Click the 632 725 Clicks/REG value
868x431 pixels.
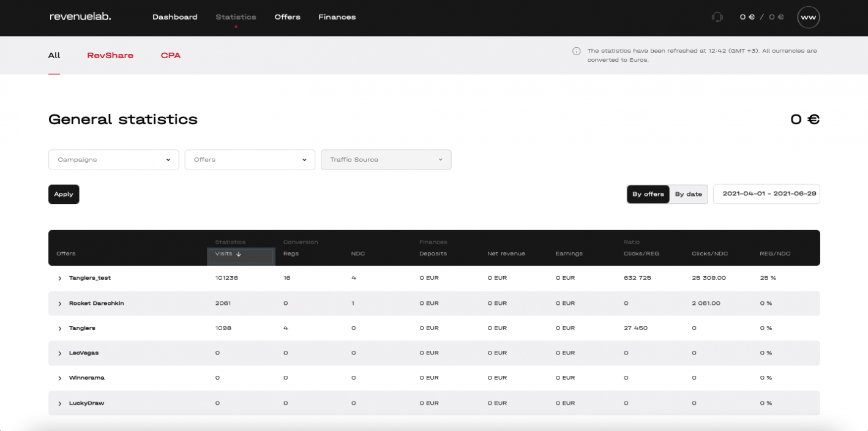637,278
